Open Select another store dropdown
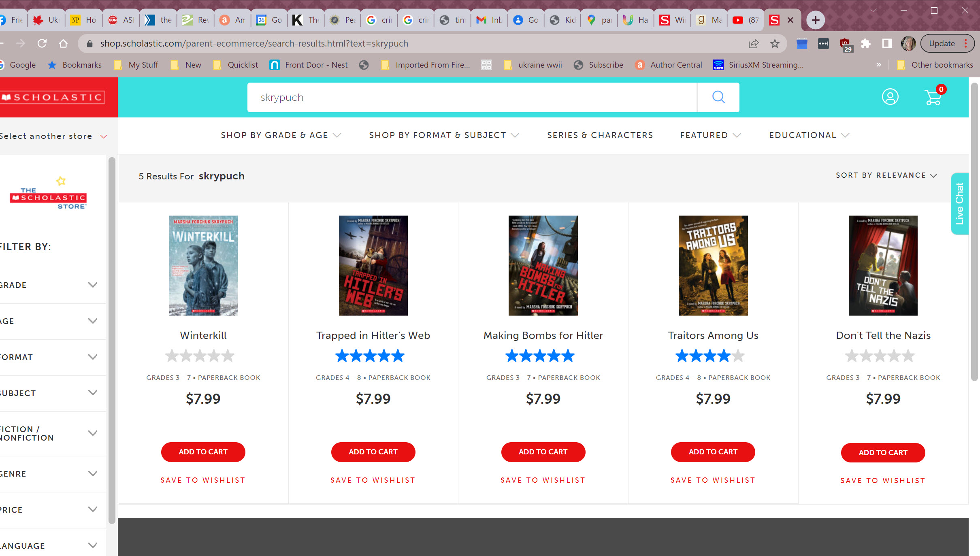 coord(53,136)
